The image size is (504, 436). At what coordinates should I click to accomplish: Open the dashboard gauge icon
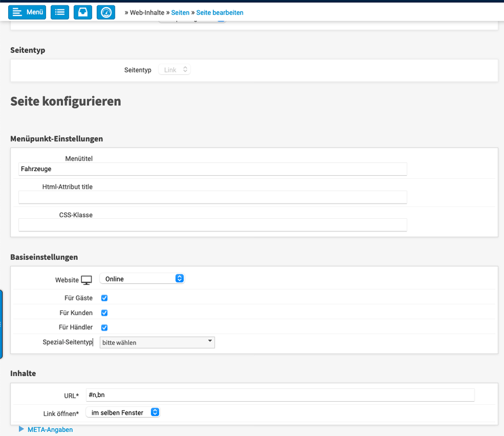point(106,12)
